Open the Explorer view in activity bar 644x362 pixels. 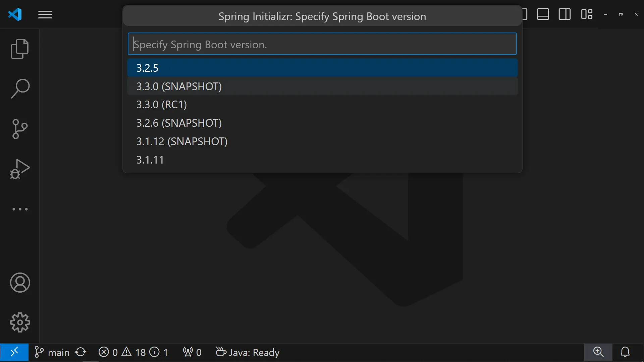point(20,49)
